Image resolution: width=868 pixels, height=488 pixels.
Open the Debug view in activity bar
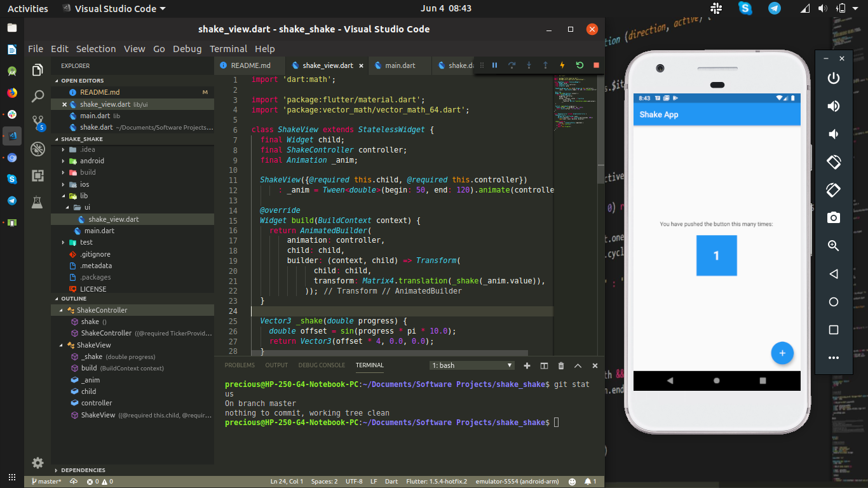pyautogui.click(x=37, y=149)
